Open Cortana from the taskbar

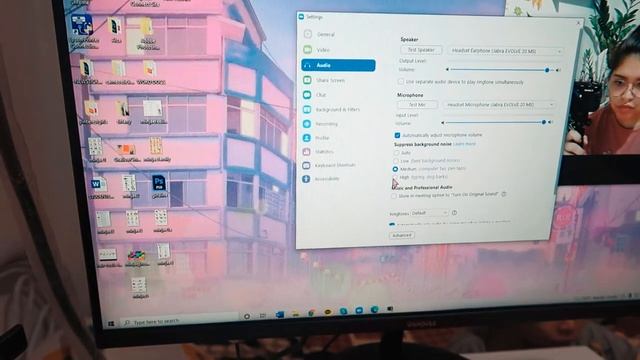(x=247, y=316)
